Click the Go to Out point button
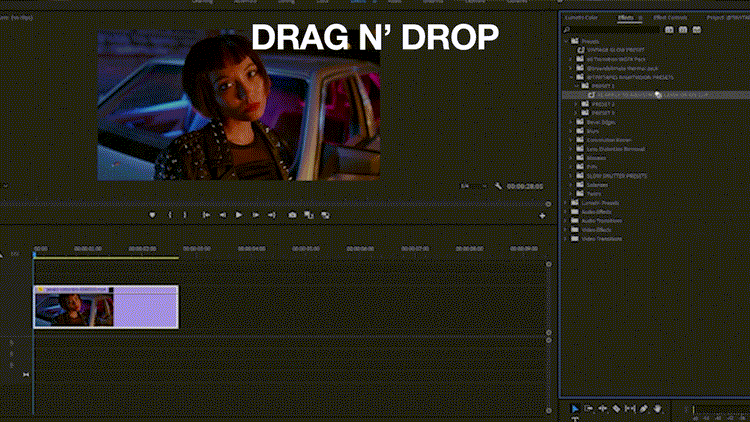The image size is (750, 422). [x=272, y=215]
